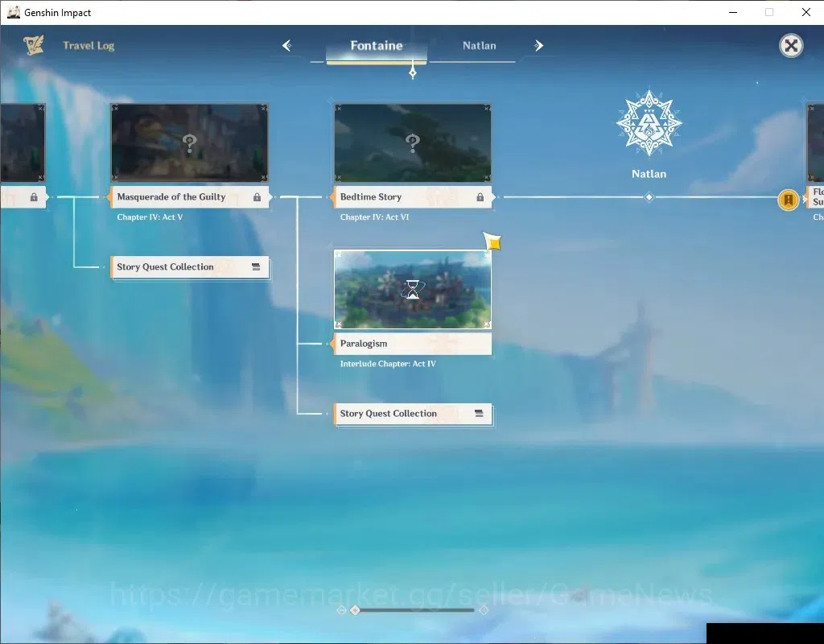Viewport: 824px width, 644px height.
Task: Click the Natlan label under the emblem
Action: 649,174
